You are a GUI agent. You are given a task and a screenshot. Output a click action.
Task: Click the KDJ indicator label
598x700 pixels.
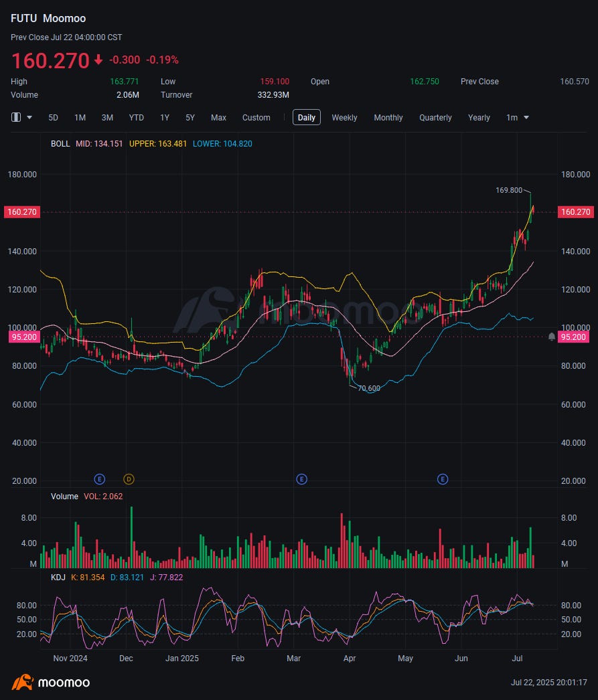point(58,578)
